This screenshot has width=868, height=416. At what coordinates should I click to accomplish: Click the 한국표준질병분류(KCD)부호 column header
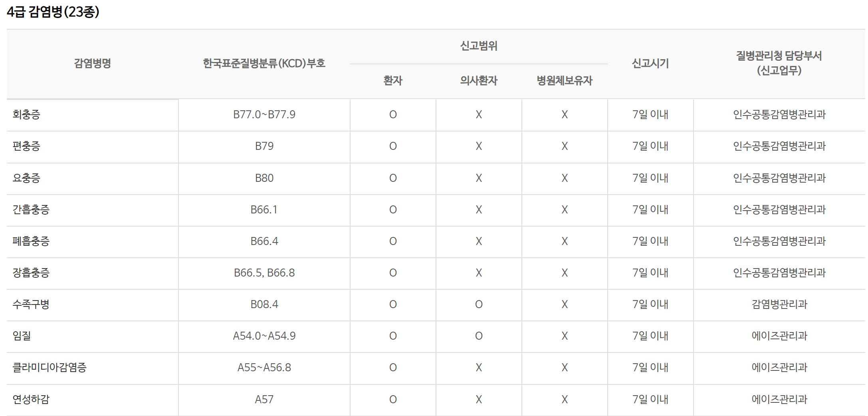[x=264, y=63]
